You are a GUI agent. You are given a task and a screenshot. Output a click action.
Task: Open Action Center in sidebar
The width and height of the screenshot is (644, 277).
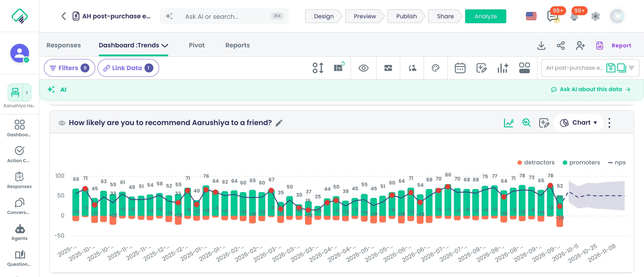pyautogui.click(x=19, y=155)
